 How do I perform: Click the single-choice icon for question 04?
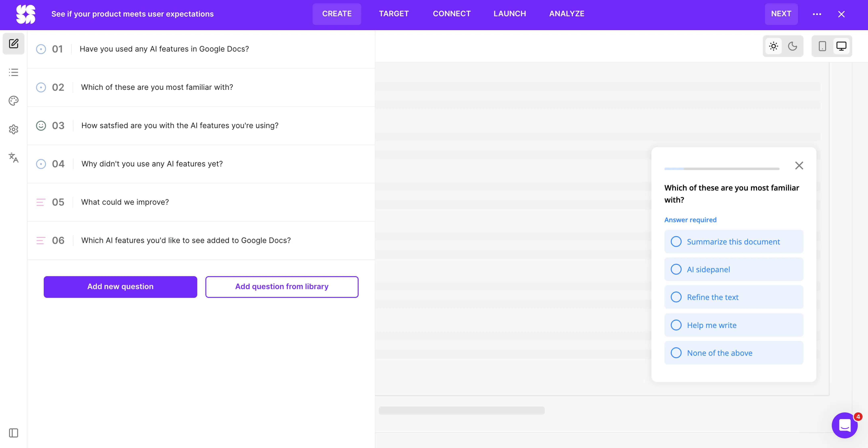click(41, 164)
